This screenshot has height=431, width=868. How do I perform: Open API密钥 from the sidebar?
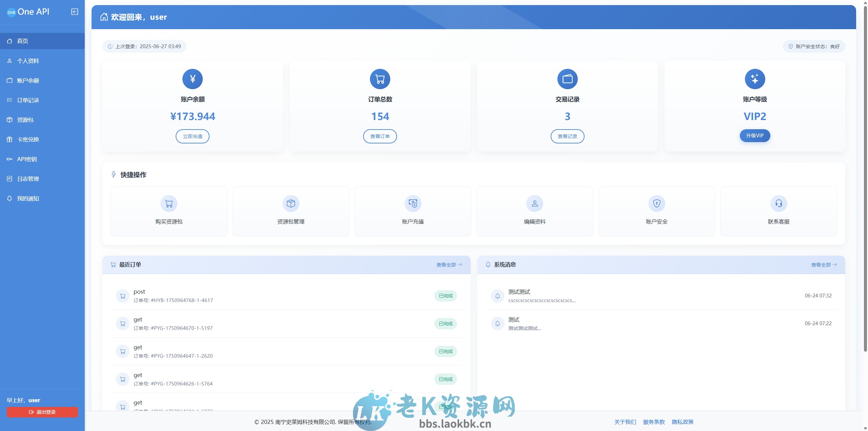tap(27, 159)
